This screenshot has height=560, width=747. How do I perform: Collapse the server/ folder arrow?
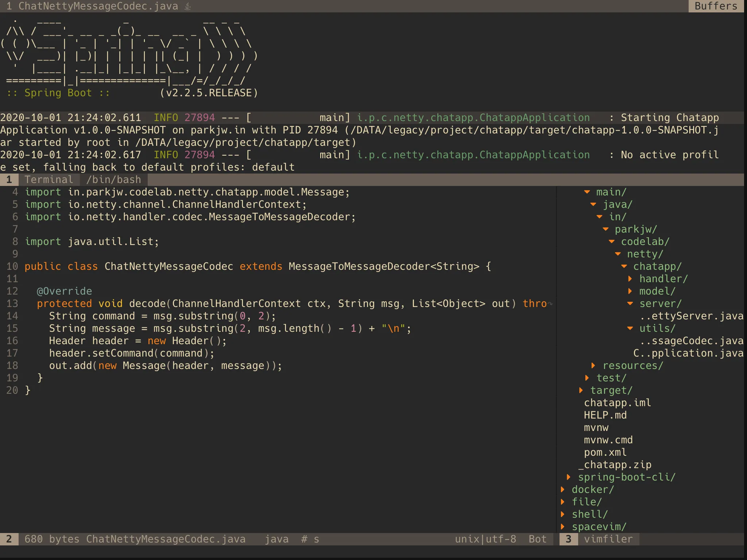tap(630, 304)
